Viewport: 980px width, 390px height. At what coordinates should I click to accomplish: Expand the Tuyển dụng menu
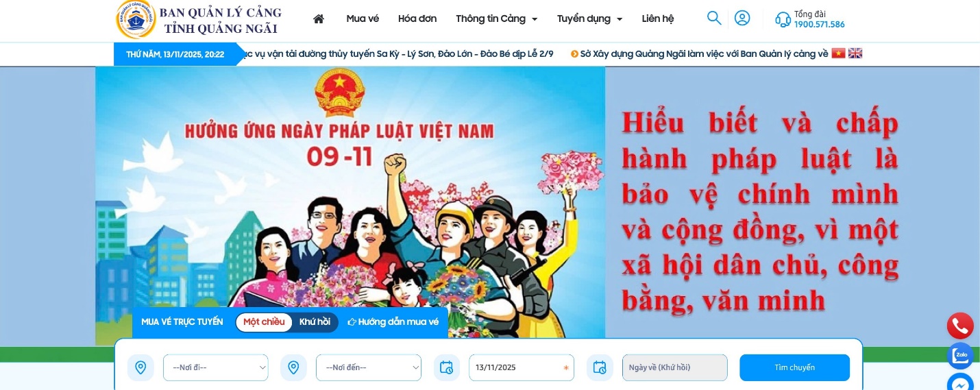coord(590,19)
